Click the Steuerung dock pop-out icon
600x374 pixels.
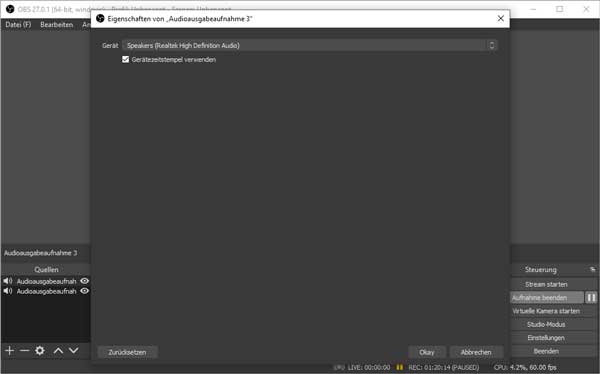tap(592, 269)
